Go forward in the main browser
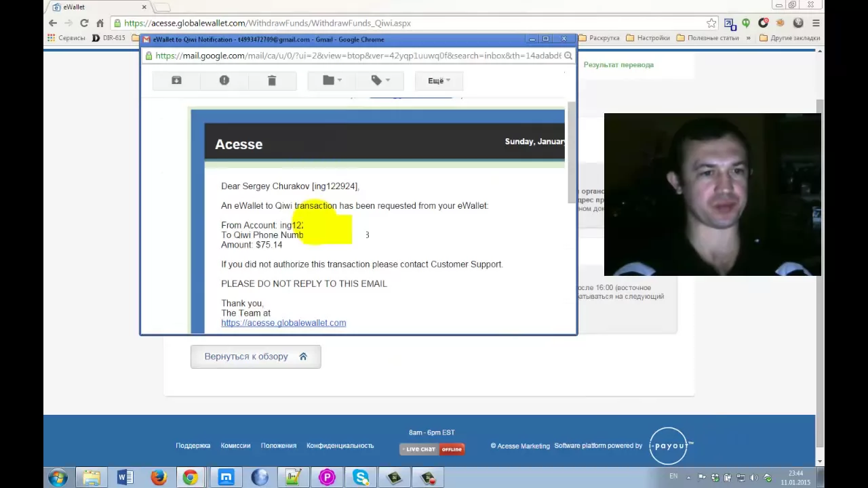Screen dimensions: 868x488 68,23
